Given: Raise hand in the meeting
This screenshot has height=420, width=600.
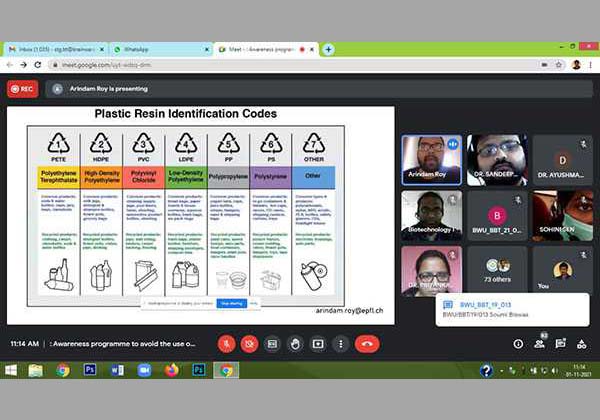Looking at the screenshot, I should (295, 343).
